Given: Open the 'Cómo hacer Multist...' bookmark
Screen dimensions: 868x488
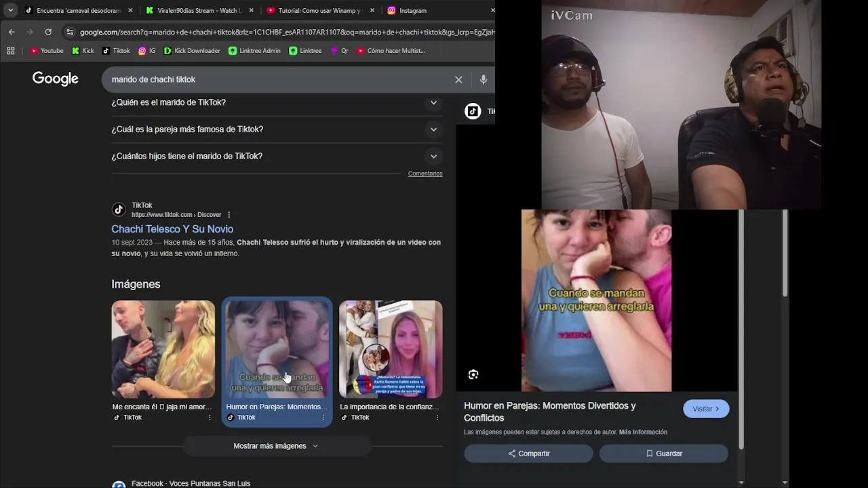Looking at the screenshot, I should (x=391, y=50).
